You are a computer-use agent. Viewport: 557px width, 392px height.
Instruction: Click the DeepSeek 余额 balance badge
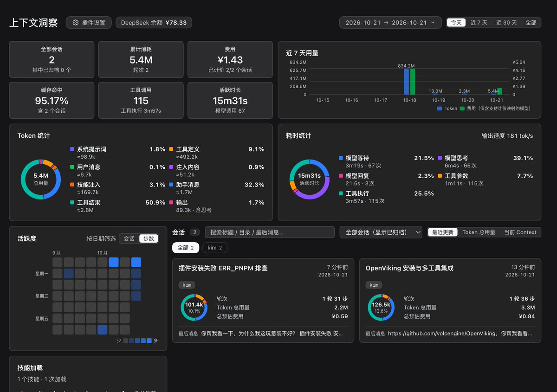tap(154, 23)
